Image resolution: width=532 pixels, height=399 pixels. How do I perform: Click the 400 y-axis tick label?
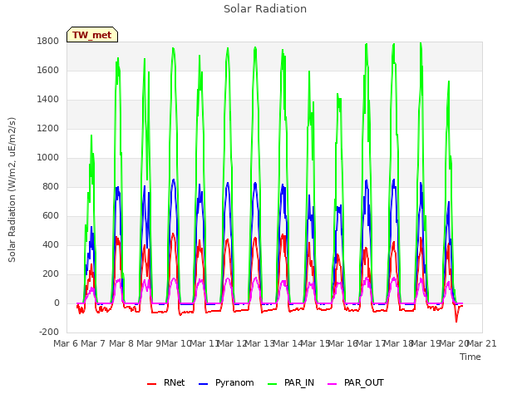point(51,245)
